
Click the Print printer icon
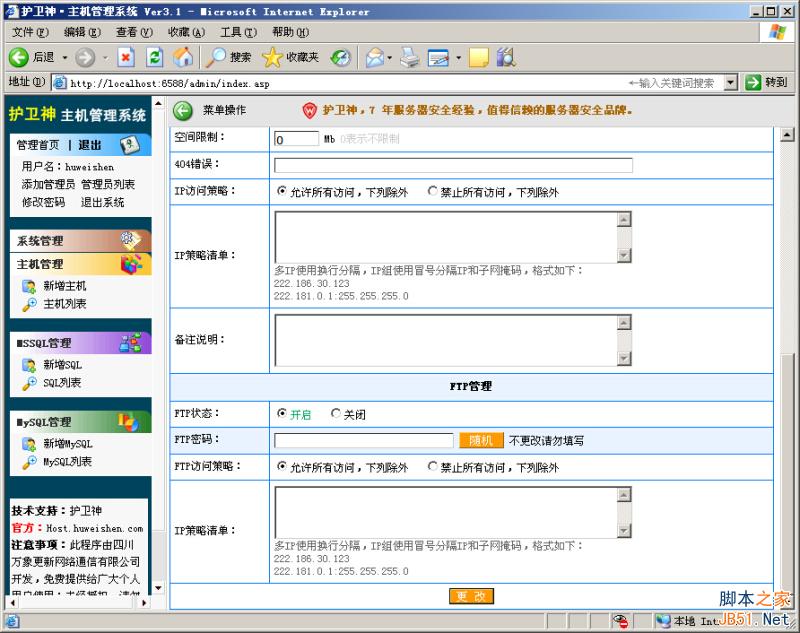pos(410,58)
